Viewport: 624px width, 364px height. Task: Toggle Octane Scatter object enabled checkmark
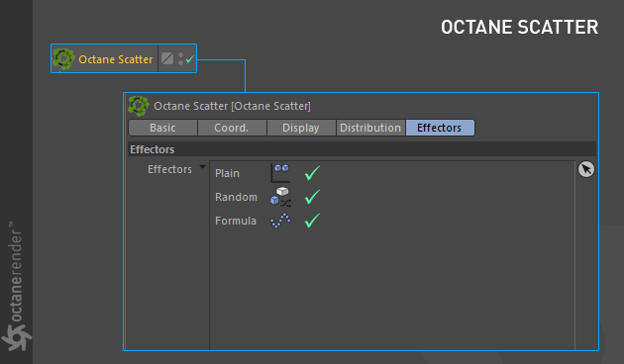pyautogui.click(x=190, y=59)
